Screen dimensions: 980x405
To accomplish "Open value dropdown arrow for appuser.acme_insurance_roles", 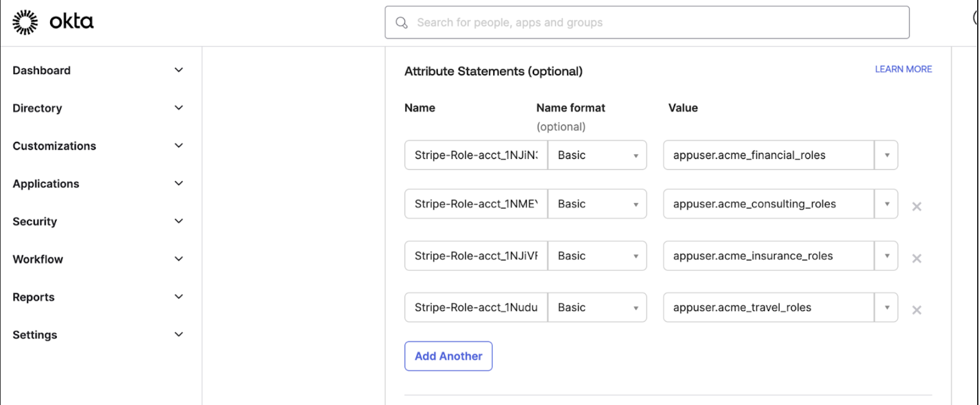I will [x=886, y=255].
